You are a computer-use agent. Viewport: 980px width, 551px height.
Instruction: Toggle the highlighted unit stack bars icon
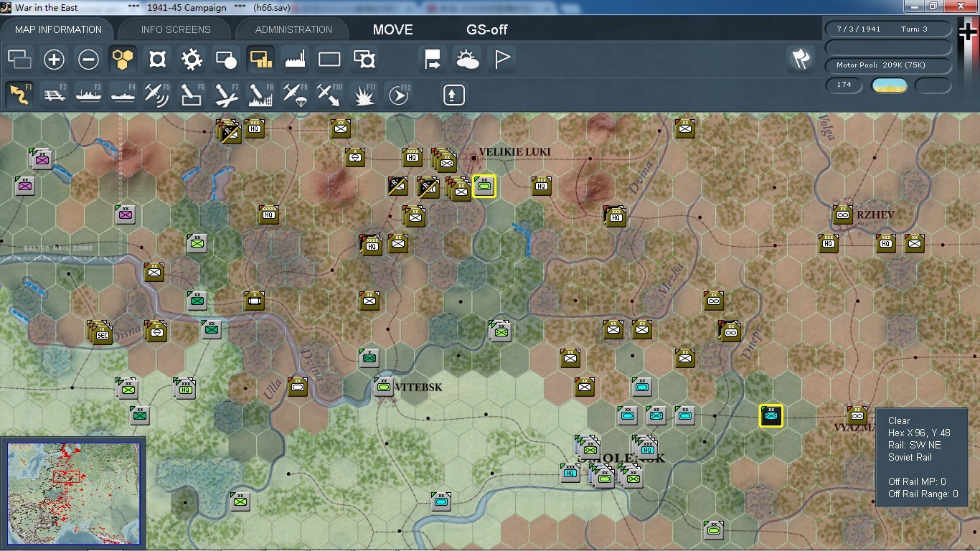pyautogui.click(x=260, y=60)
